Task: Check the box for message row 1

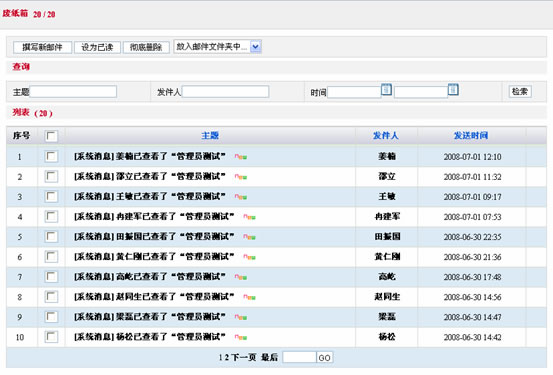Action: click(x=51, y=156)
